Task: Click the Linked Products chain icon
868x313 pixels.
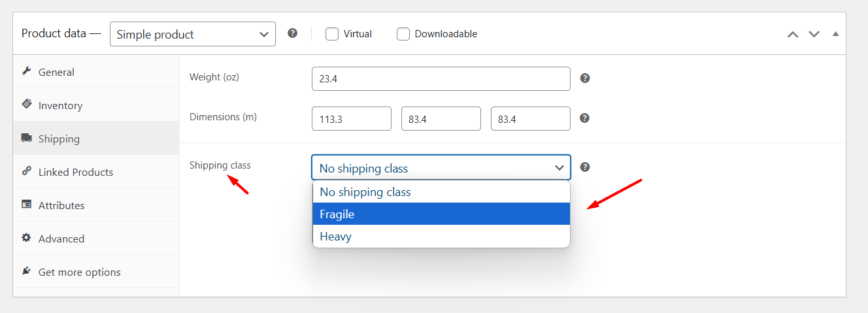Action: (27, 171)
